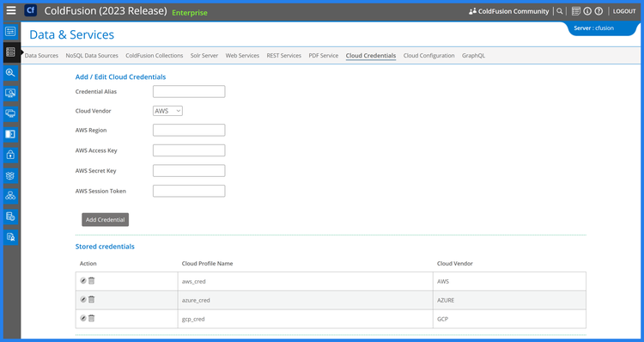The image size is (644, 342).
Task: Go to Solr Server tab
Action: 204,56
